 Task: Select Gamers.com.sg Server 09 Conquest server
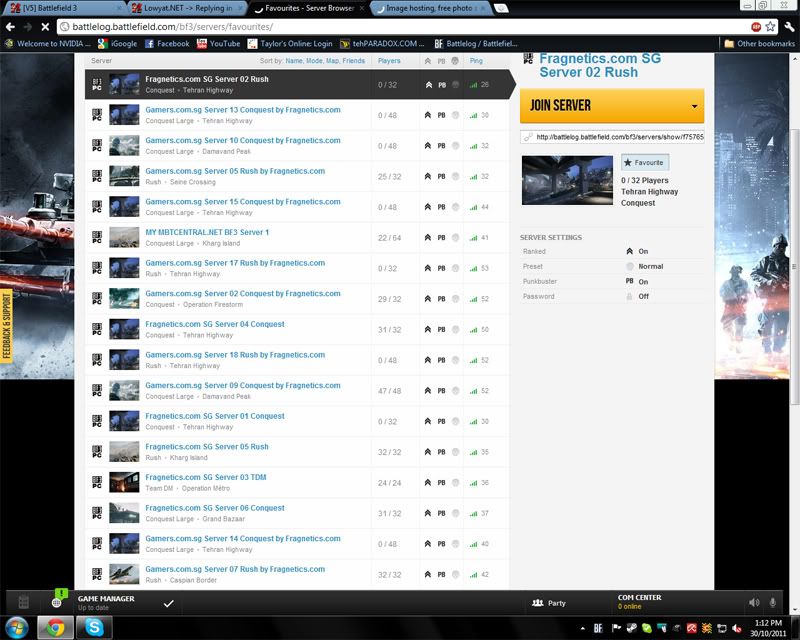coord(297,390)
